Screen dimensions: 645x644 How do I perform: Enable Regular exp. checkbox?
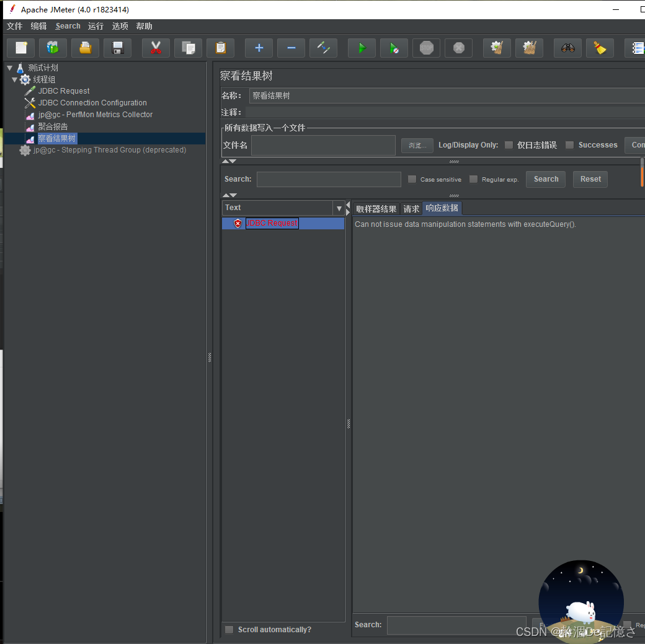[x=473, y=179]
